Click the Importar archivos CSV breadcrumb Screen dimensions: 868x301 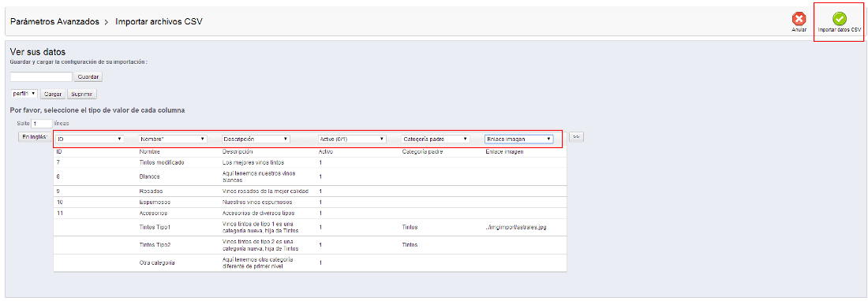point(159,21)
